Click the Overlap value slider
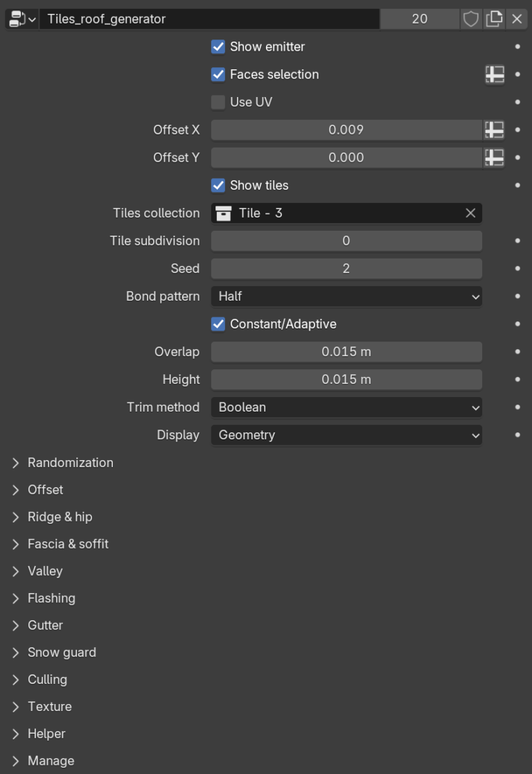The height and width of the screenshot is (774, 532). 346,351
